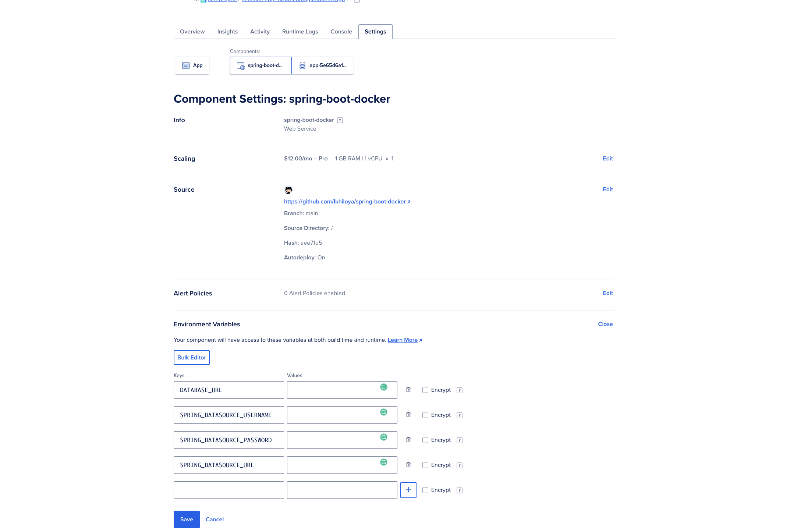Click the Bulk Editor button
808x532 pixels.
pyautogui.click(x=191, y=358)
